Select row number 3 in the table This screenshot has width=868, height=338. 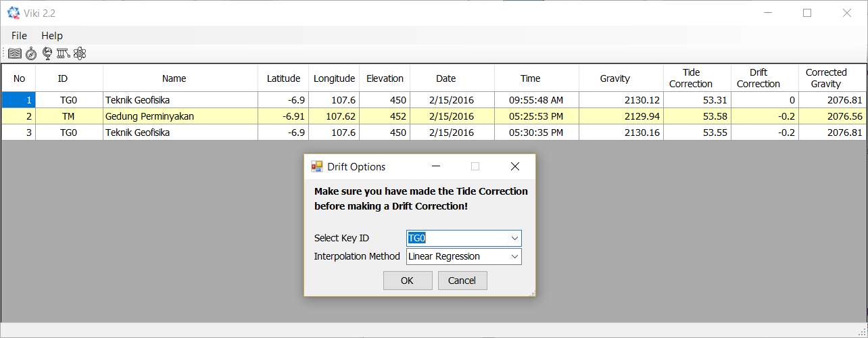coord(19,132)
